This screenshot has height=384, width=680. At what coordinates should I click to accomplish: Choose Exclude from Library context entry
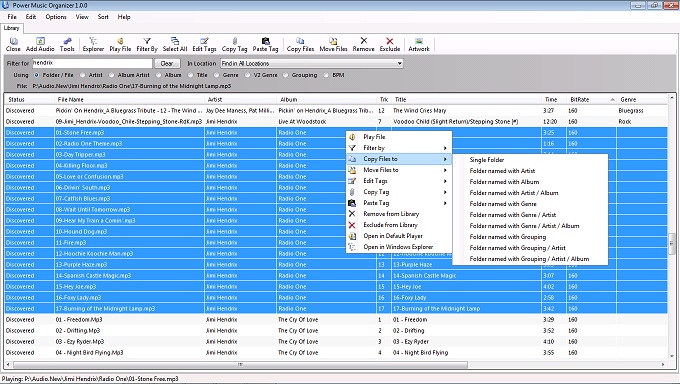[x=399, y=225]
